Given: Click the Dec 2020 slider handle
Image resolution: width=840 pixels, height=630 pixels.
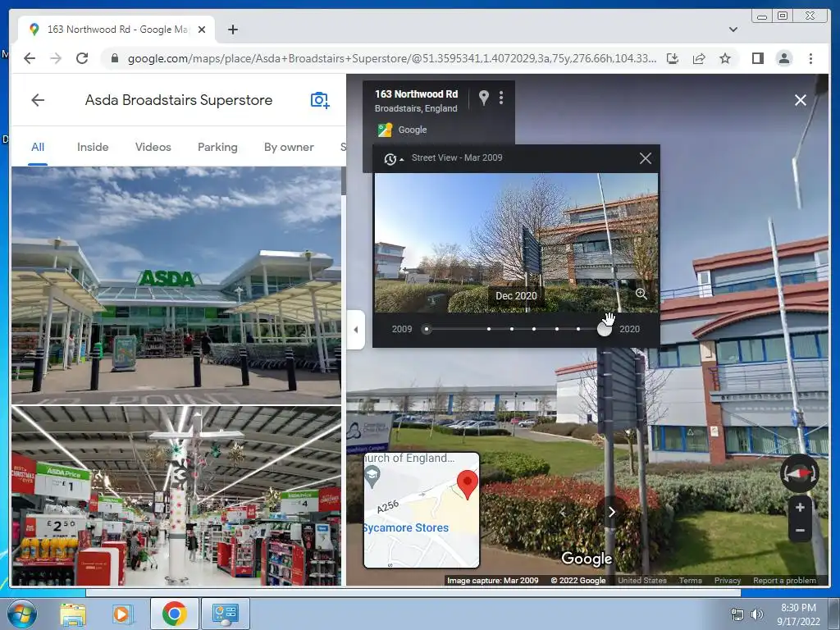Looking at the screenshot, I should [x=605, y=329].
